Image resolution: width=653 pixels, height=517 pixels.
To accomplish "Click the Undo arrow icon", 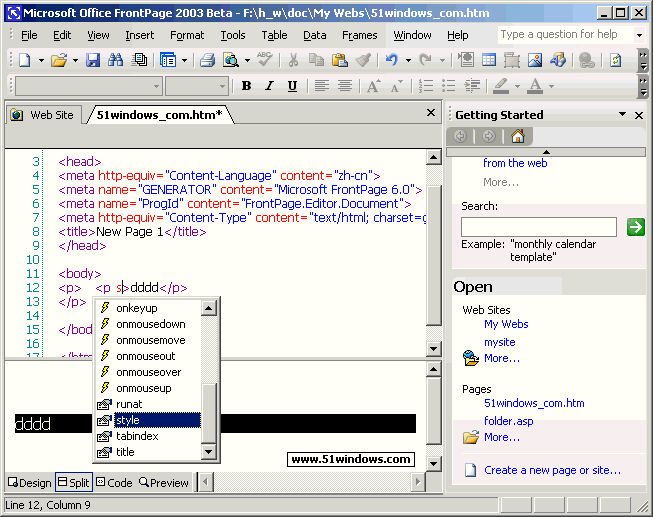I will 391,60.
